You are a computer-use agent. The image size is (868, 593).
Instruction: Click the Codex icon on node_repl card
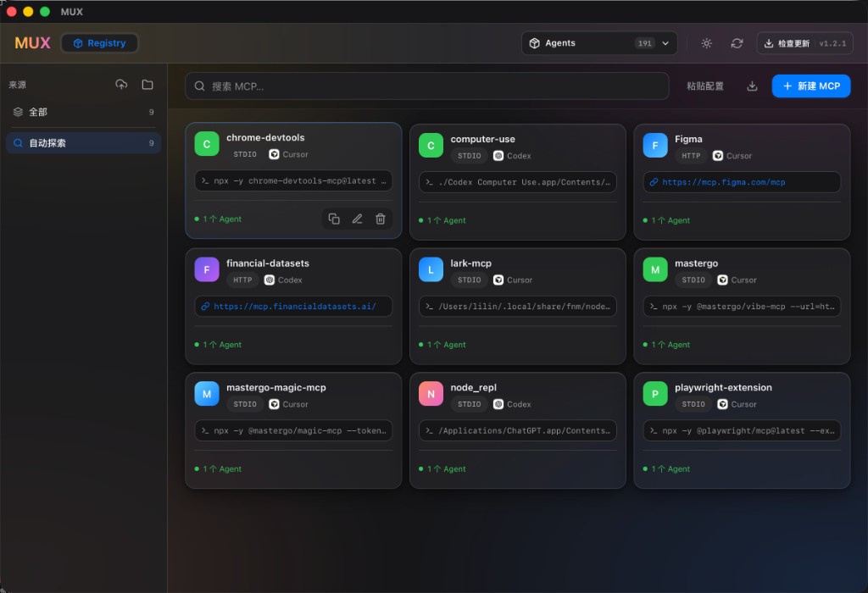click(498, 404)
